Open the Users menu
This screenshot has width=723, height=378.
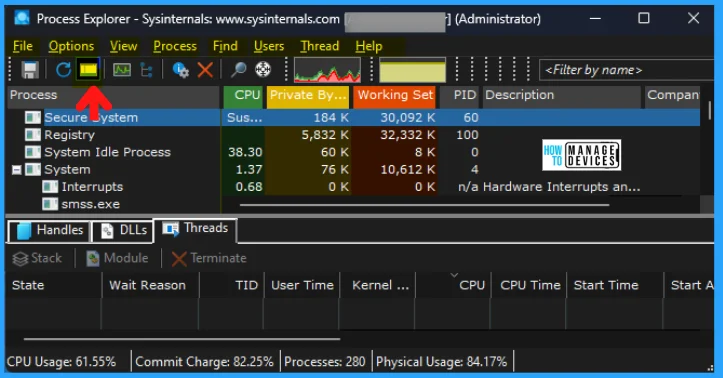[269, 46]
